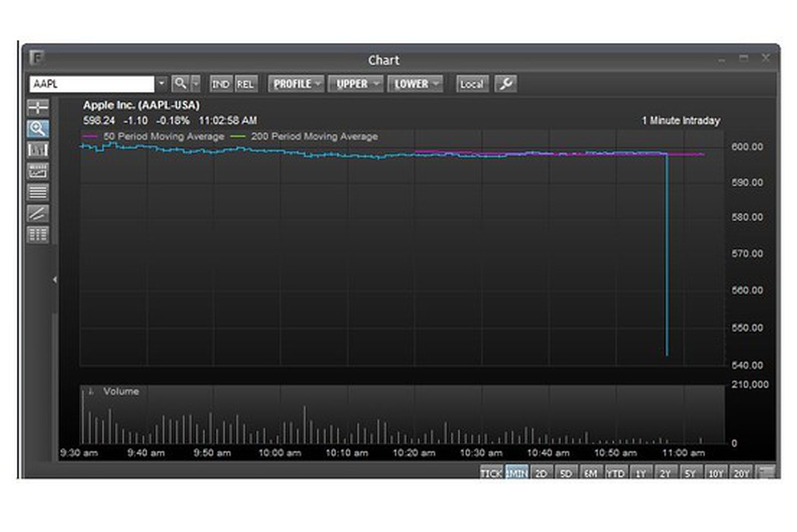The width and height of the screenshot is (797, 532).
Task: Open the PROFILE dropdown
Action: (294, 84)
